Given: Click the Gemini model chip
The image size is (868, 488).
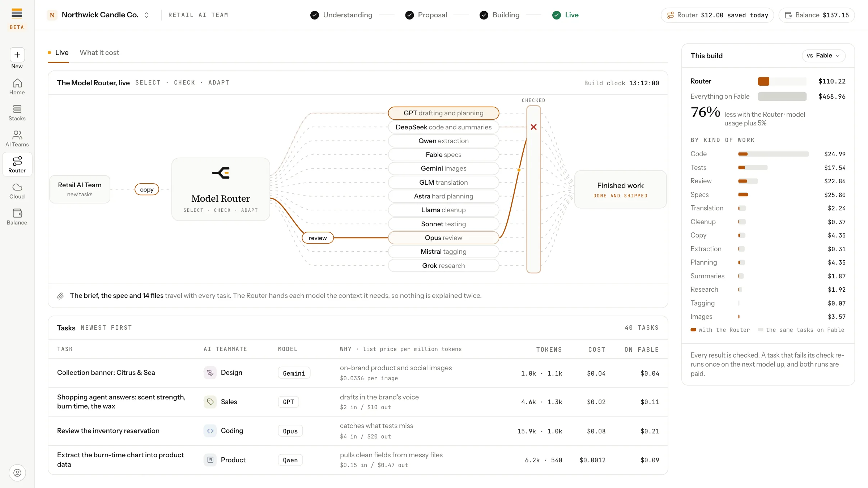Looking at the screenshot, I should [x=294, y=373].
